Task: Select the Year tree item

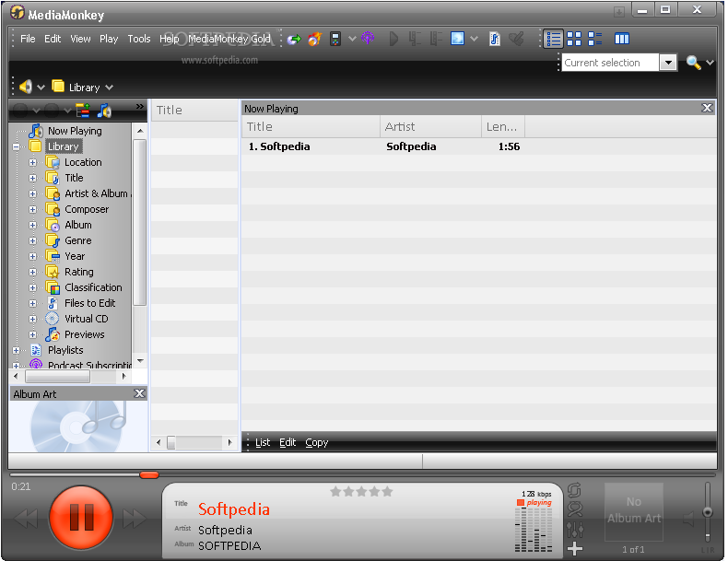Action: coord(75,256)
